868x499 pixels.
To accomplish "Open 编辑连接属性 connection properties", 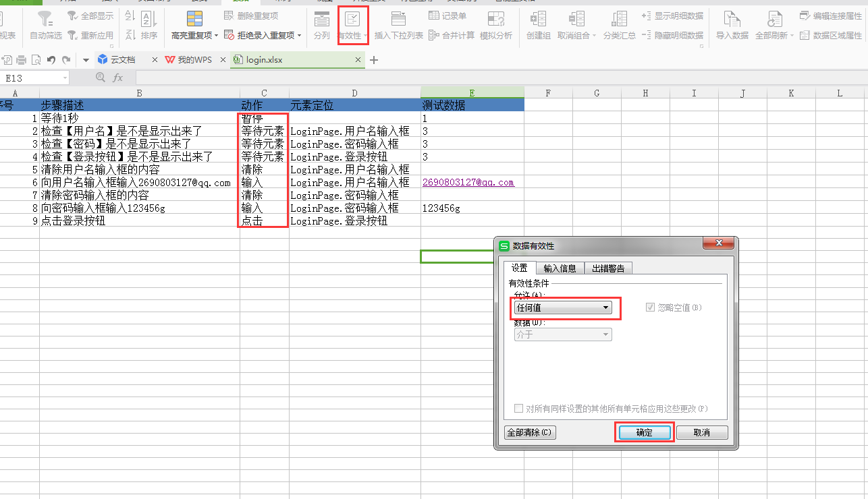I will 831,16.
